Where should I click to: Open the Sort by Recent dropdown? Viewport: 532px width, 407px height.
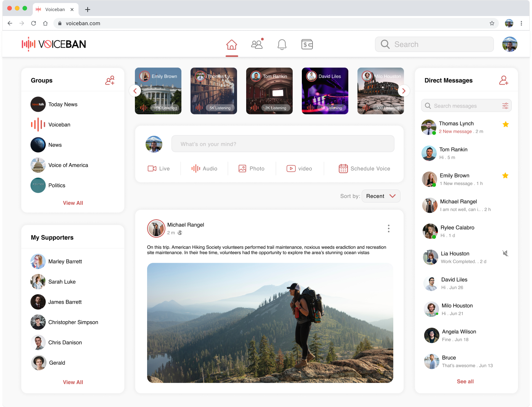381,196
